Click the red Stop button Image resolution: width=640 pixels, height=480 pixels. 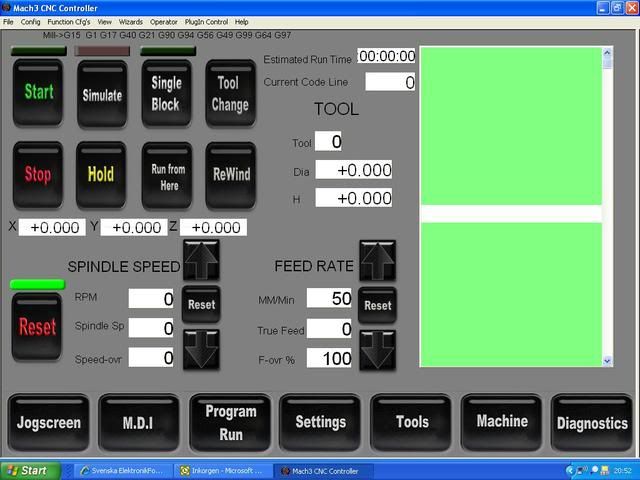(38, 175)
